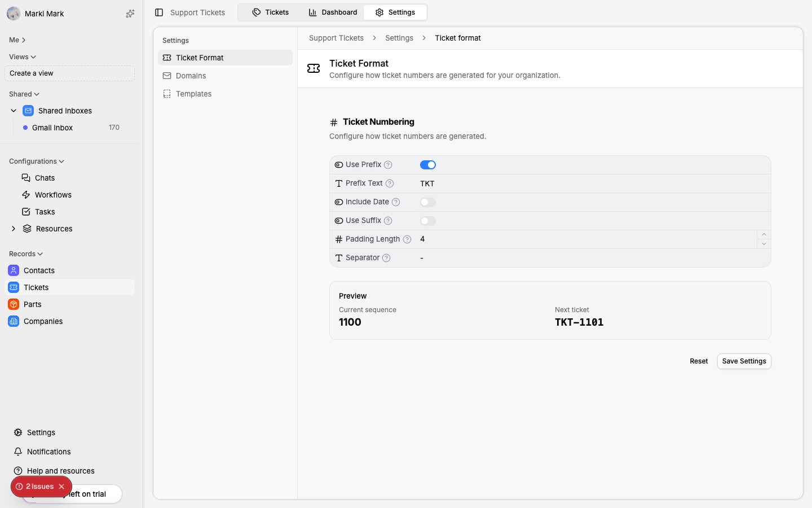Switch to the Tickets tab

point(271,12)
